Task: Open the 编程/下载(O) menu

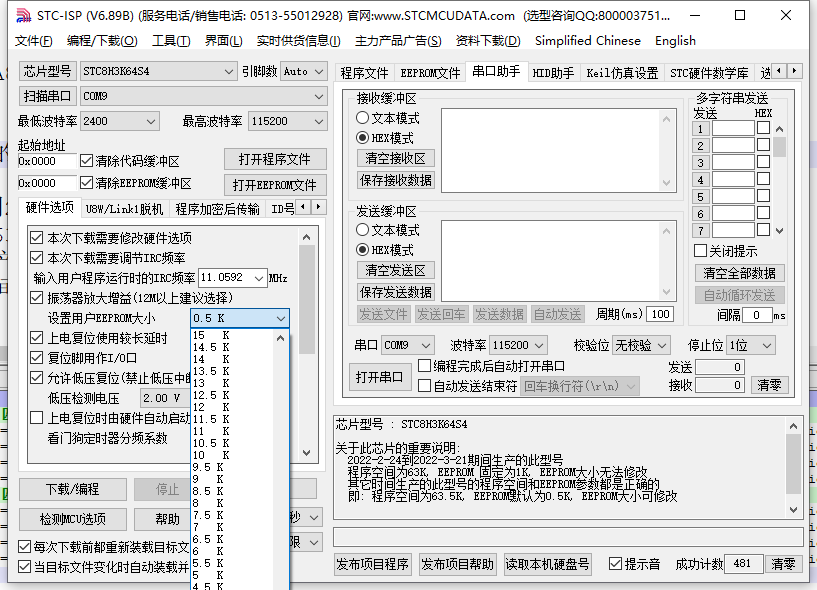Action: (x=102, y=41)
